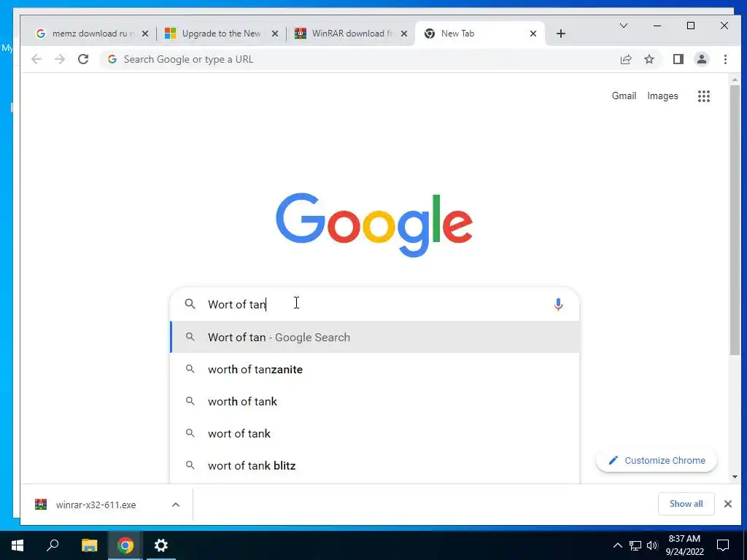Select the New Tab tab
Image resolution: width=747 pixels, height=560 pixels.
[x=480, y=34]
